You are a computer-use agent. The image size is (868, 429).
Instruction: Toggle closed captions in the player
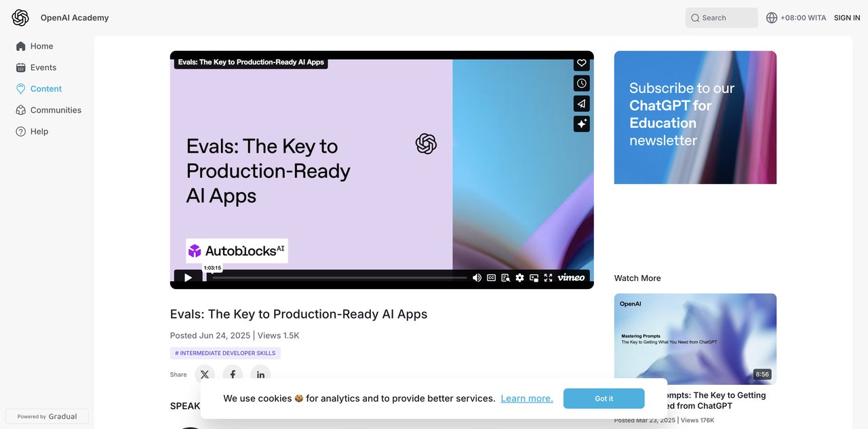click(x=491, y=277)
